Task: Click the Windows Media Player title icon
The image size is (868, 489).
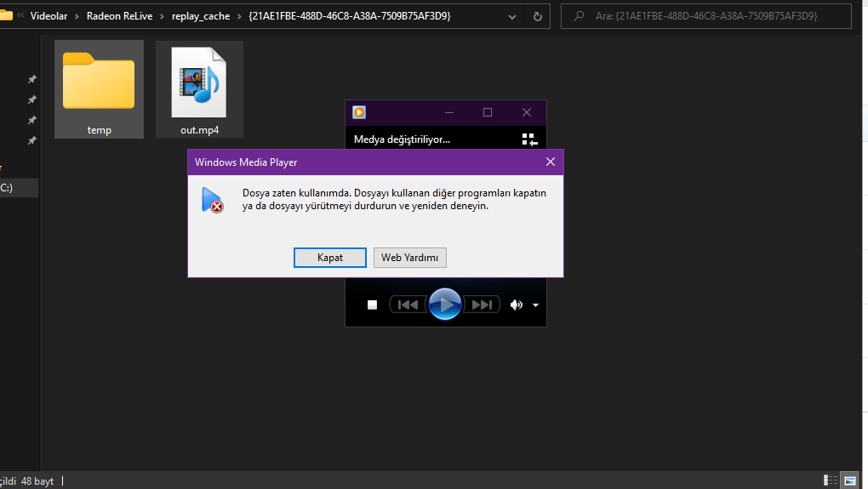Action: coord(359,112)
